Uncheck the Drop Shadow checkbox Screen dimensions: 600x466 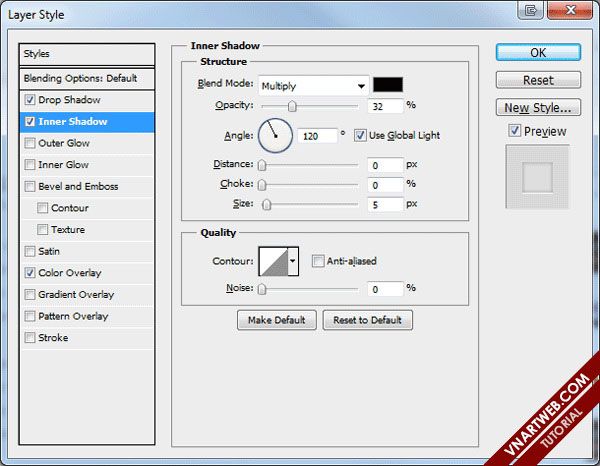(30, 100)
